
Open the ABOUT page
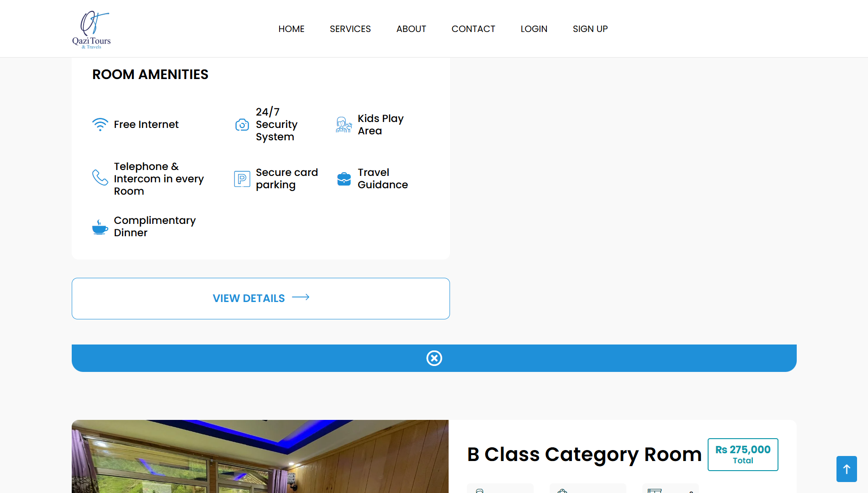point(411,29)
